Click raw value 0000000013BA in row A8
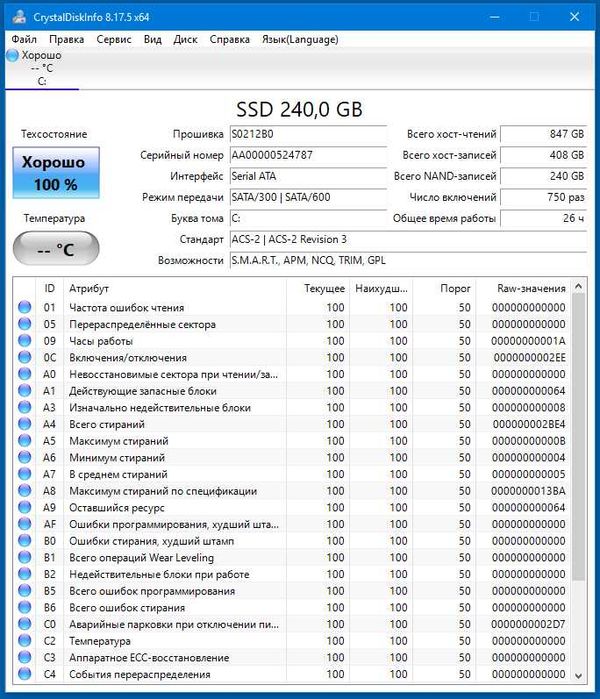This screenshot has height=699, width=600. pos(528,491)
